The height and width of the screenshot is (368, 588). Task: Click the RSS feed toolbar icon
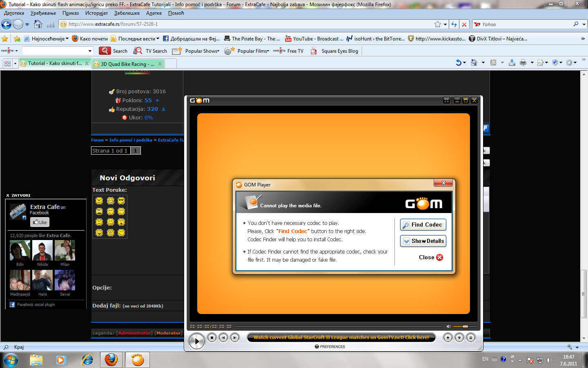coord(493,63)
